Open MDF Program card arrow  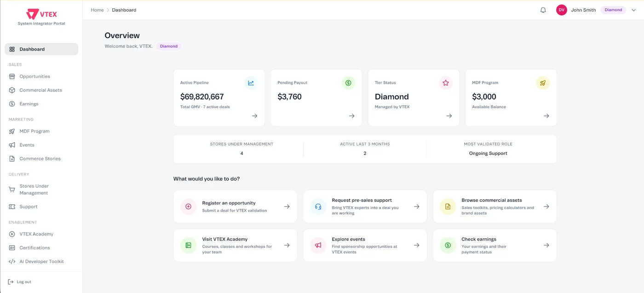(546, 116)
